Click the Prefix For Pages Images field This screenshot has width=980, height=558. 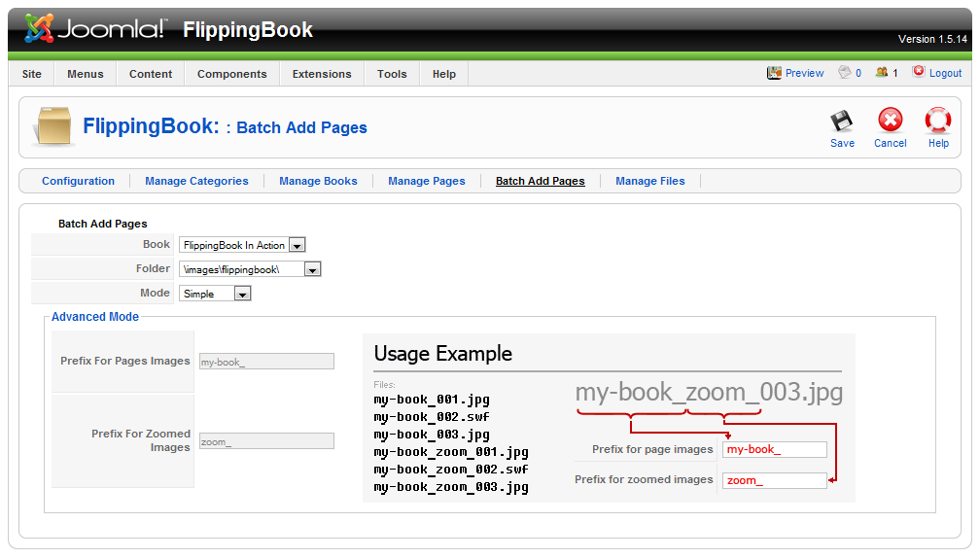(266, 362)
